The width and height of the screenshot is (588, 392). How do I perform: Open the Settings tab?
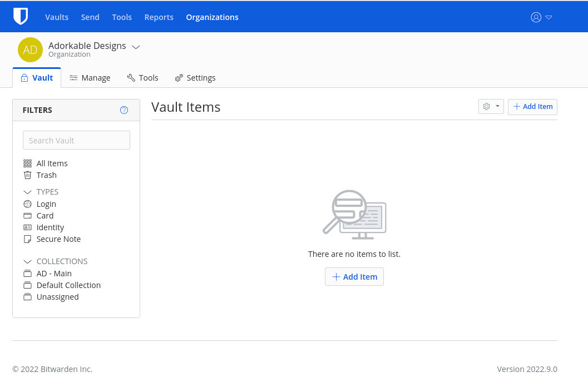tap(195, 78)
